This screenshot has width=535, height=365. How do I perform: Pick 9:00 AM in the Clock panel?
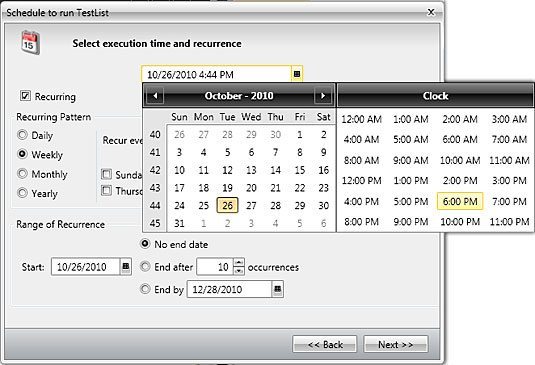[x=410, y=160]
